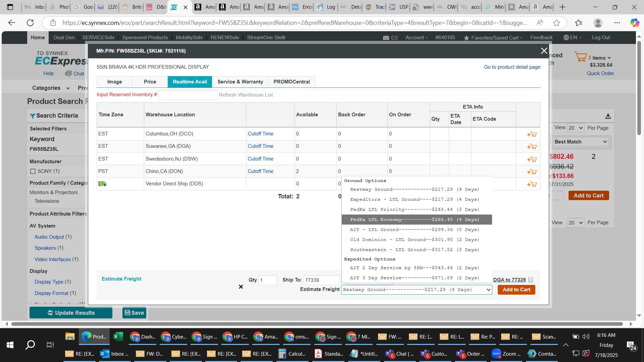Image resolution: width=644 pixels, height=362 pixels.
Task: Open the Home menu item
Action: [38, 38]
